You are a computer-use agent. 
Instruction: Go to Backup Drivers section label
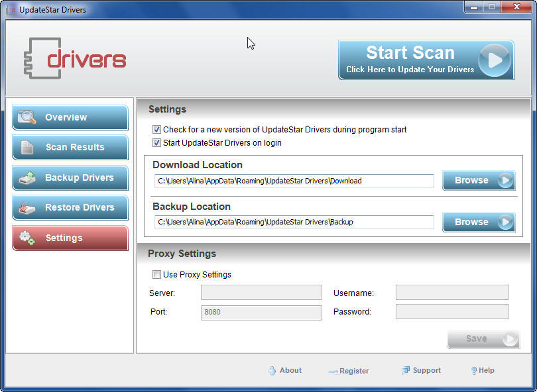pos(79,177)
